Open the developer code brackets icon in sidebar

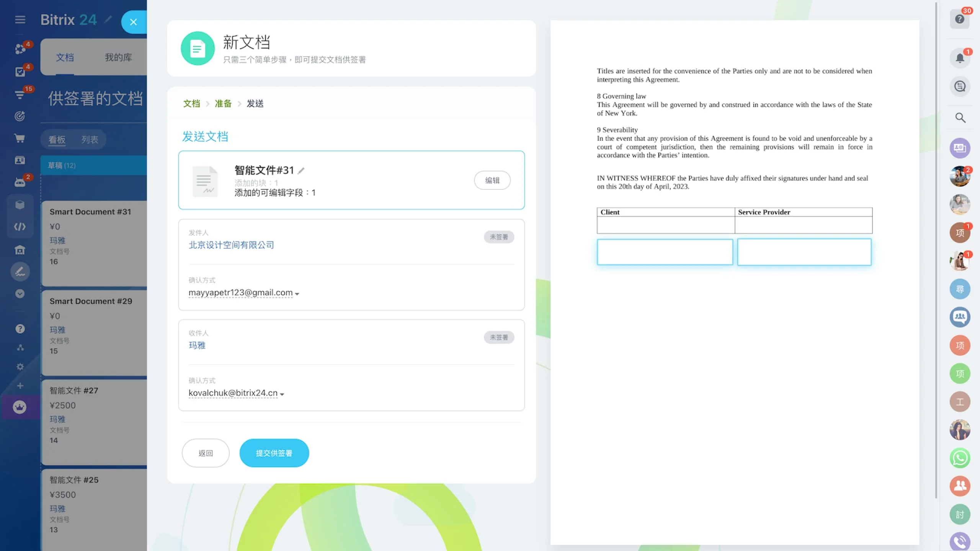20,227
